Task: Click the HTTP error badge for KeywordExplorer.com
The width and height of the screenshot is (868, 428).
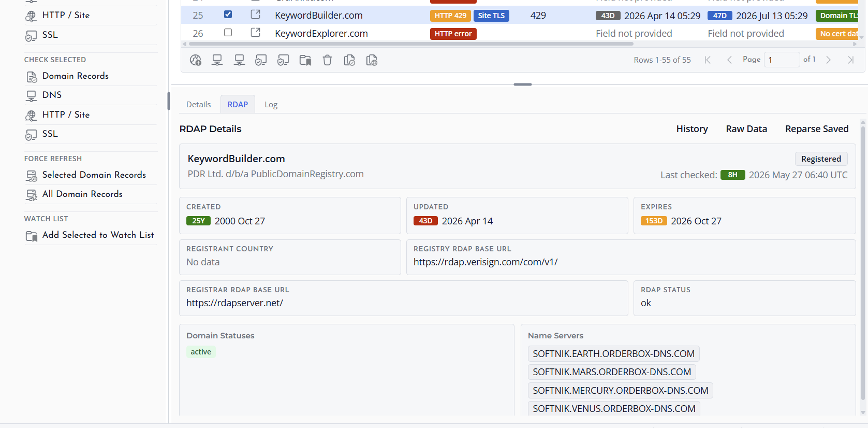Action: (453, 34)
